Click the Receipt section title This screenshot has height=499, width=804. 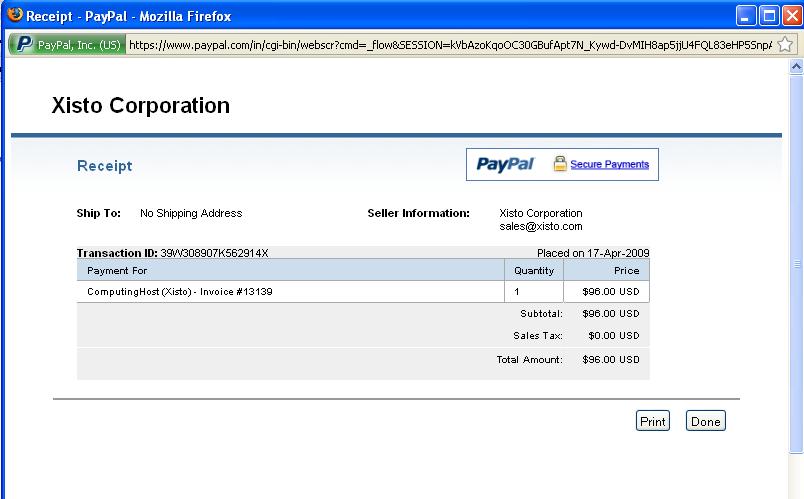(x=105, y=166)
